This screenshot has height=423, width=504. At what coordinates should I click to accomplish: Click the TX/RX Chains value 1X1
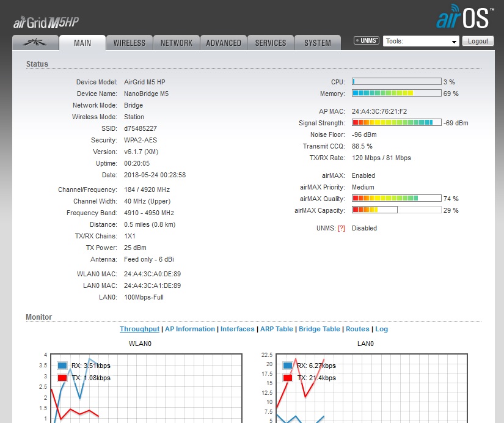pos(130,236)
